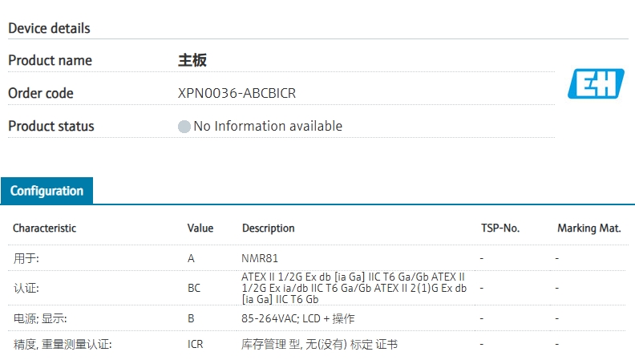Click the order code XPN0036-ABCBICR

[237, 93]
